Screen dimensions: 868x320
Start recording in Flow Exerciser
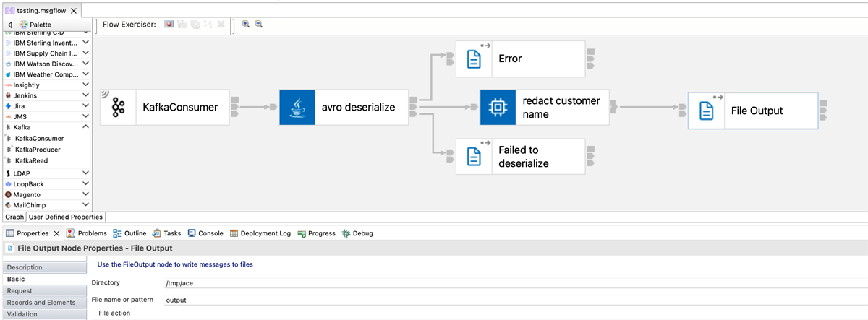click(169, 25)
